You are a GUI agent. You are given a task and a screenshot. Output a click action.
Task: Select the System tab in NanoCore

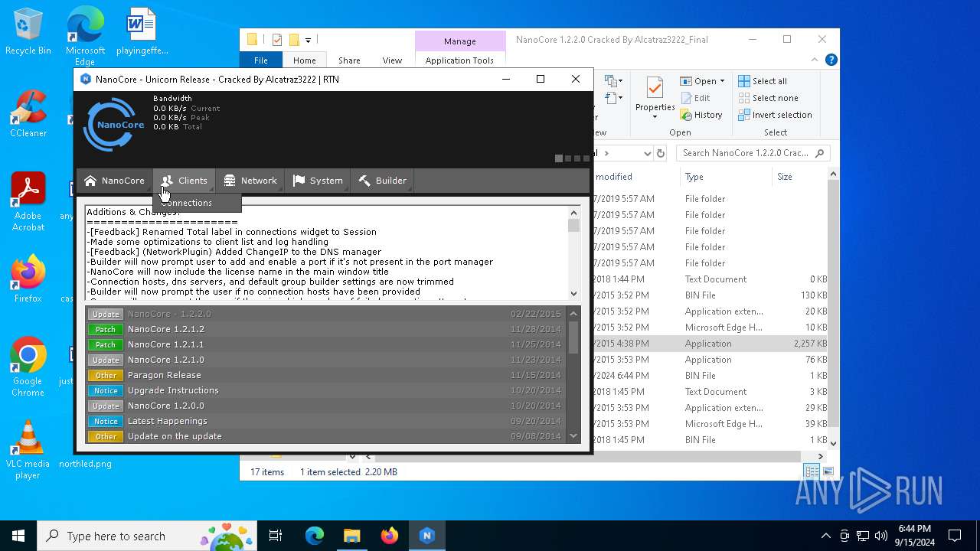pos(317,181)
